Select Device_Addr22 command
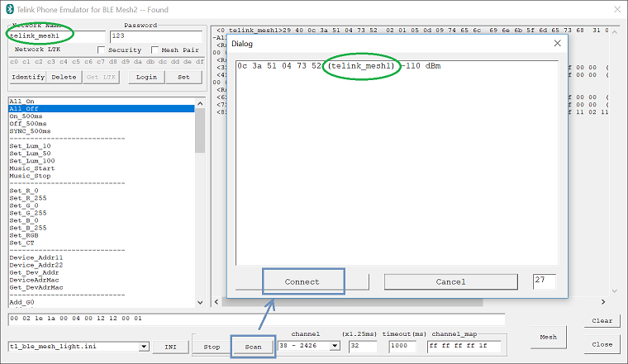This screenshot has height=364, width=628. [102, 265]
